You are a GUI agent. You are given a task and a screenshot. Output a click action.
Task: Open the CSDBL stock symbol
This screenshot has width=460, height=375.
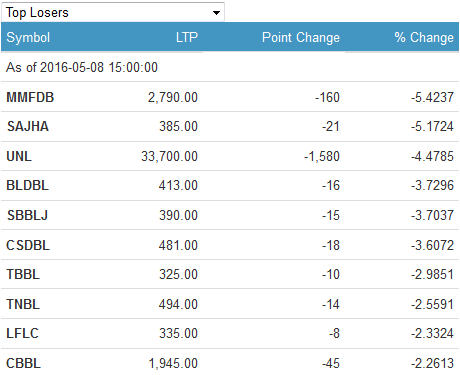point(28,245)
